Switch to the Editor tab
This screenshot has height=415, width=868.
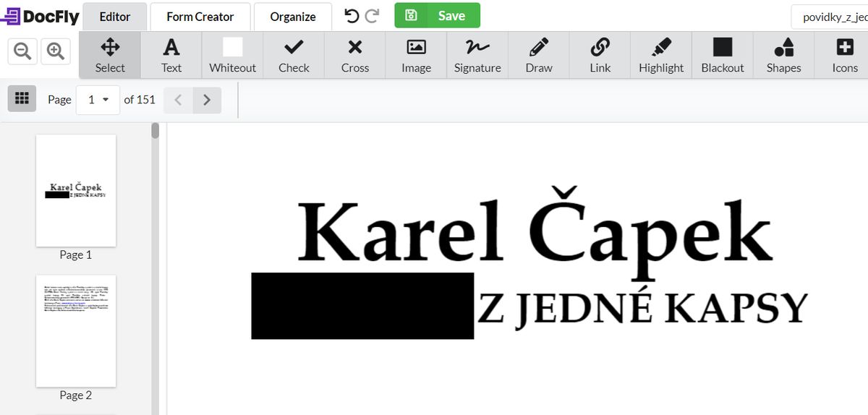[x=115, y=16]
